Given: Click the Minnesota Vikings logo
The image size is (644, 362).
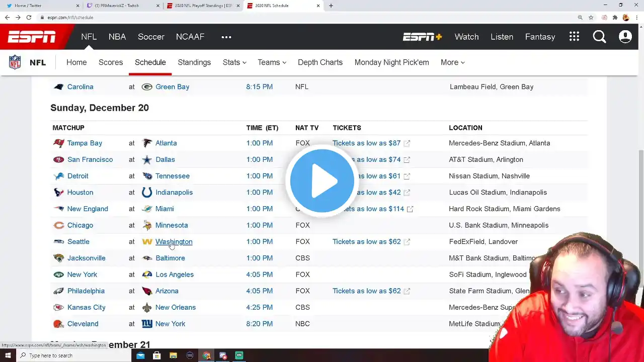Looking at the screenshot, I should coord(147,225).
